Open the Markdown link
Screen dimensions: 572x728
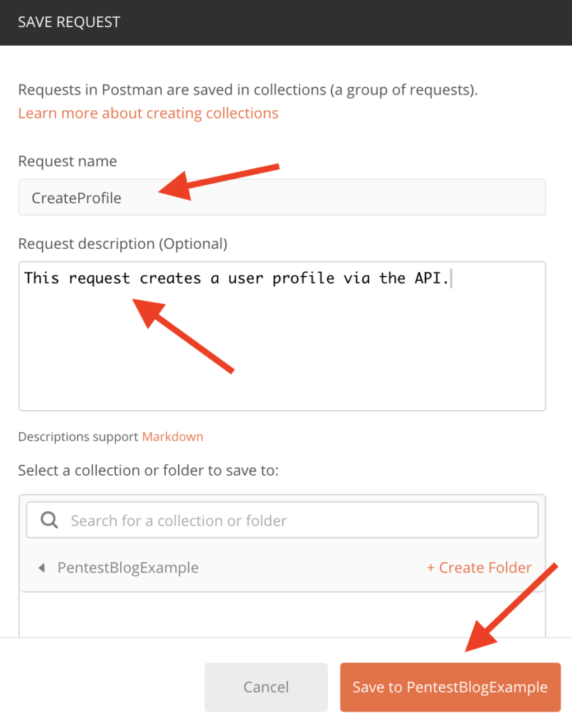click(x=172, y=437)
